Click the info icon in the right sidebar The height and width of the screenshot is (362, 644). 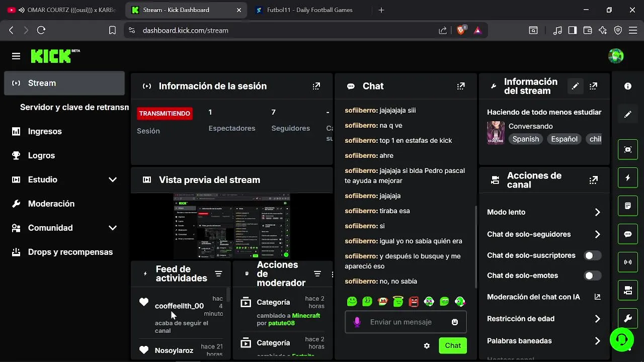click(628, 86)
